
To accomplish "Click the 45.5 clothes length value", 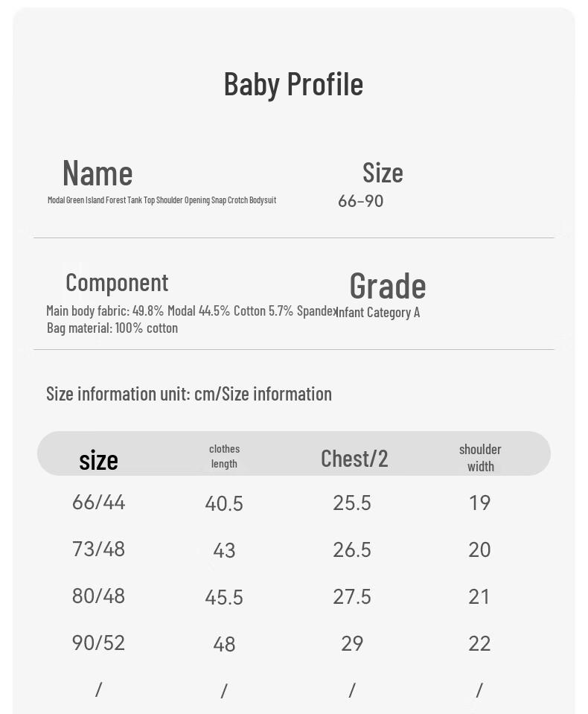I will (224, 597).
